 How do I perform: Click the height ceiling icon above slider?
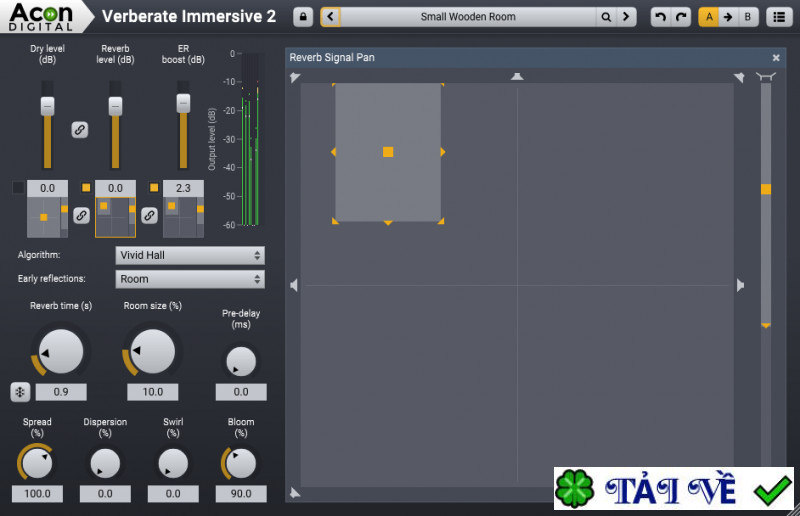766,77
